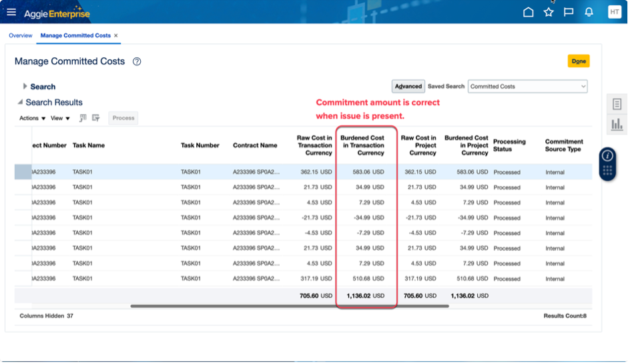Open the hamburger navigator menu
This screenshot has height=364, width=630.
[x=11, y=12]
